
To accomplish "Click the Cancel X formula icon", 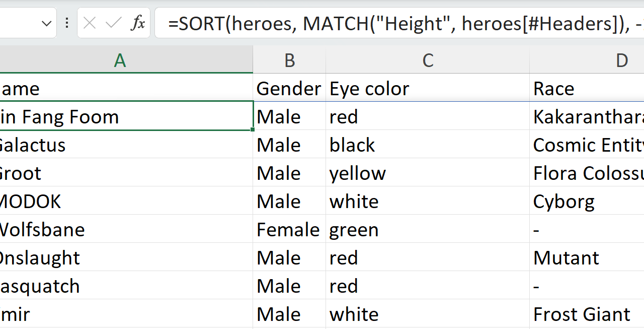I will tap(90, 23).
